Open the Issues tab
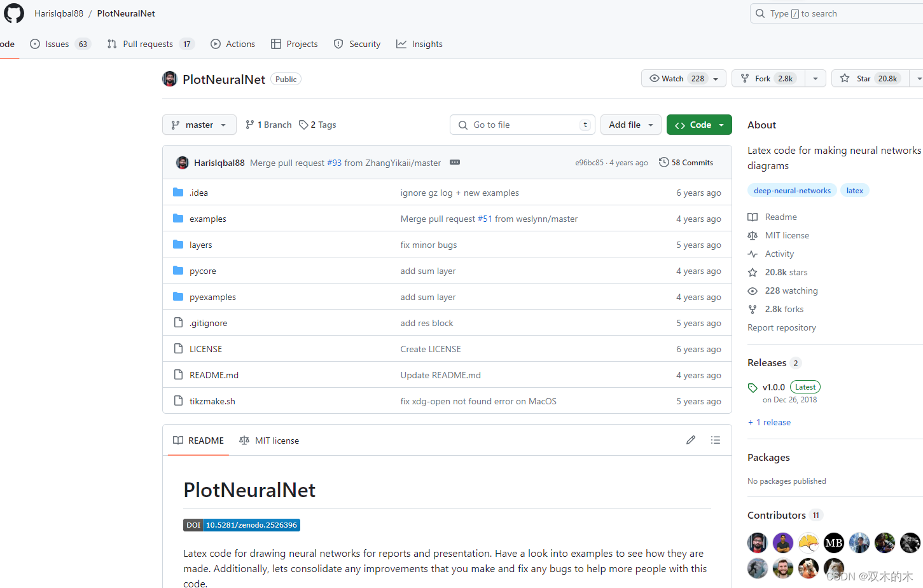Screen dimensions: 923x588 (x=60, y=44)
